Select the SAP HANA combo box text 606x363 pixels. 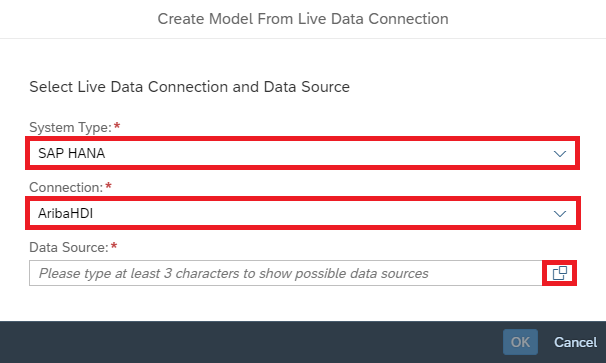coord(71,153)
